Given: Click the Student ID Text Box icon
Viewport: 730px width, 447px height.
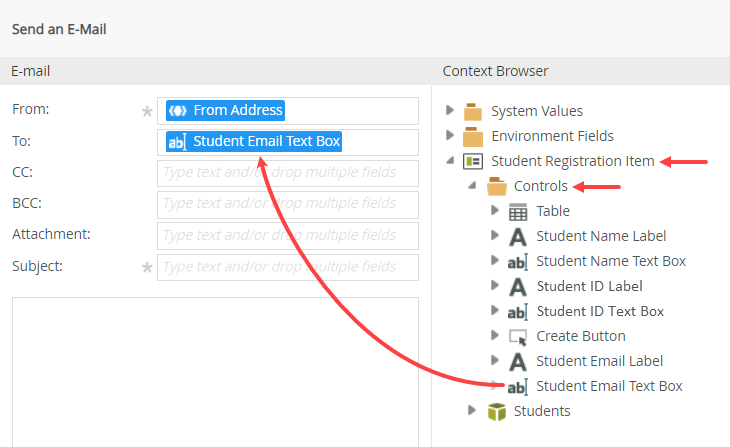Looking at the screenshot, I should tap(518, 311).
